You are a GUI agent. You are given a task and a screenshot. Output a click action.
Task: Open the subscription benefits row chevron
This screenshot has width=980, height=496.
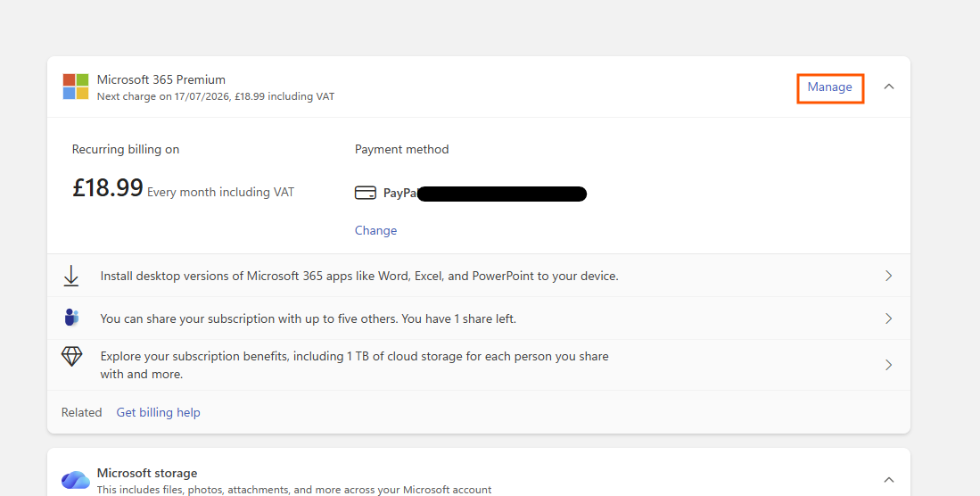(x=889, y=365)
